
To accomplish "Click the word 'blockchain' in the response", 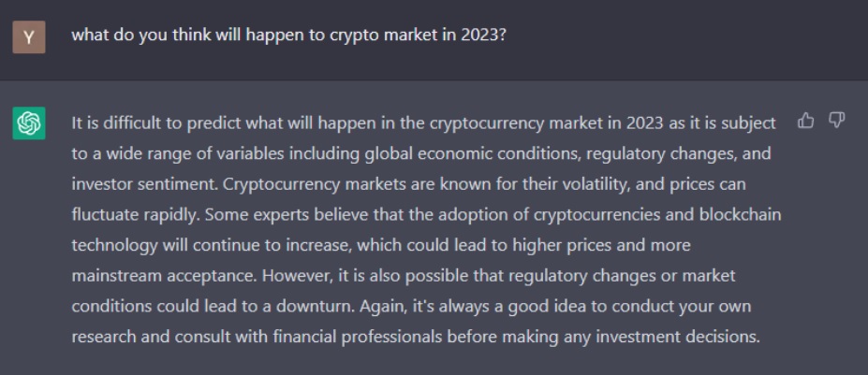I will point(740,214).
